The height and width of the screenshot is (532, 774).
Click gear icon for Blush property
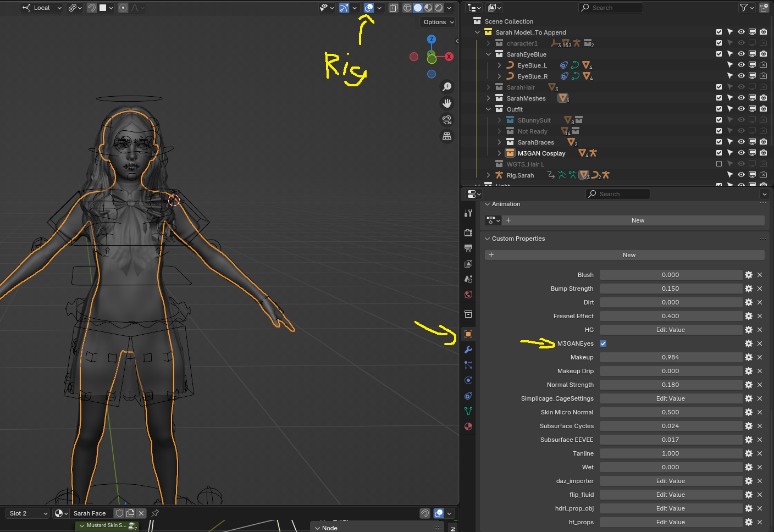[749, 275]
